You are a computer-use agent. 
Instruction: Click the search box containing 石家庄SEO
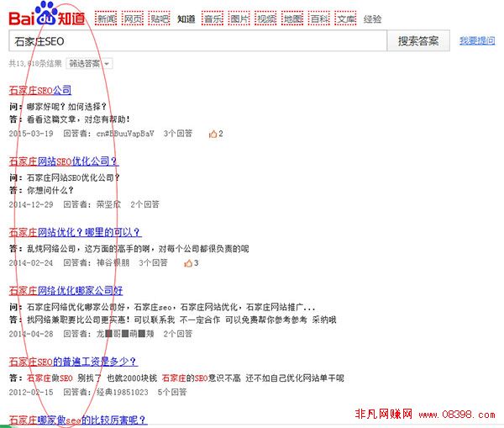pyautogui.click(x=197, y=41)
